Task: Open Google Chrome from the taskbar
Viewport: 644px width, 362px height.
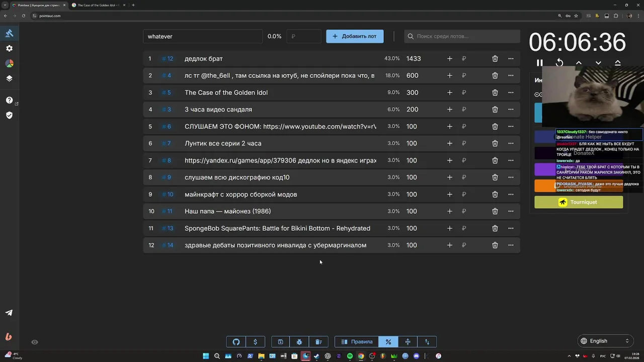Action: tap(361, 356)
